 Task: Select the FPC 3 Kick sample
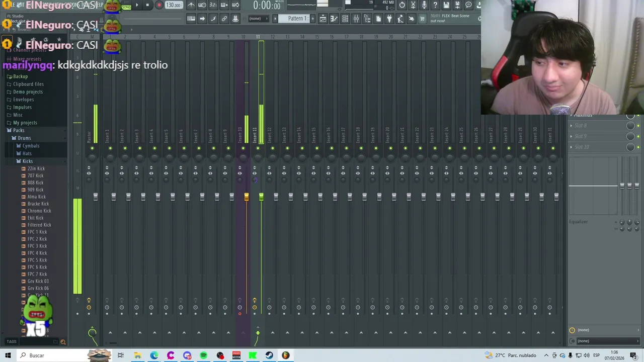(x=37, y=246)
